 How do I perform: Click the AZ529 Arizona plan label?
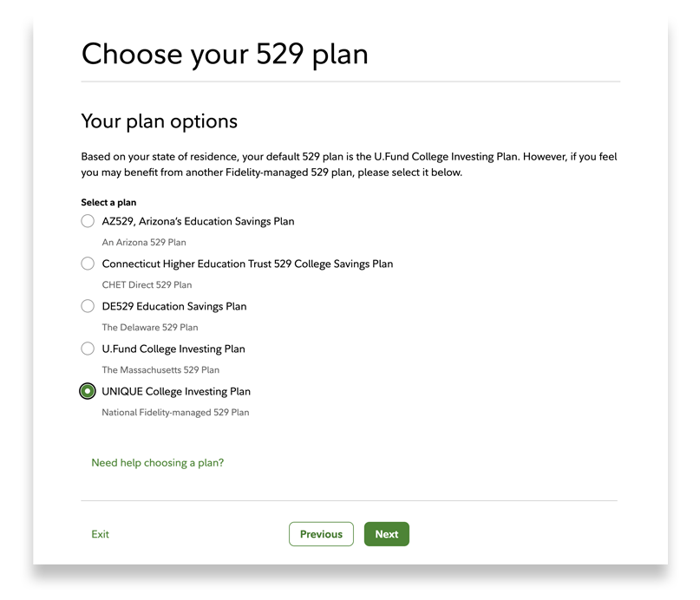[198, 221]
